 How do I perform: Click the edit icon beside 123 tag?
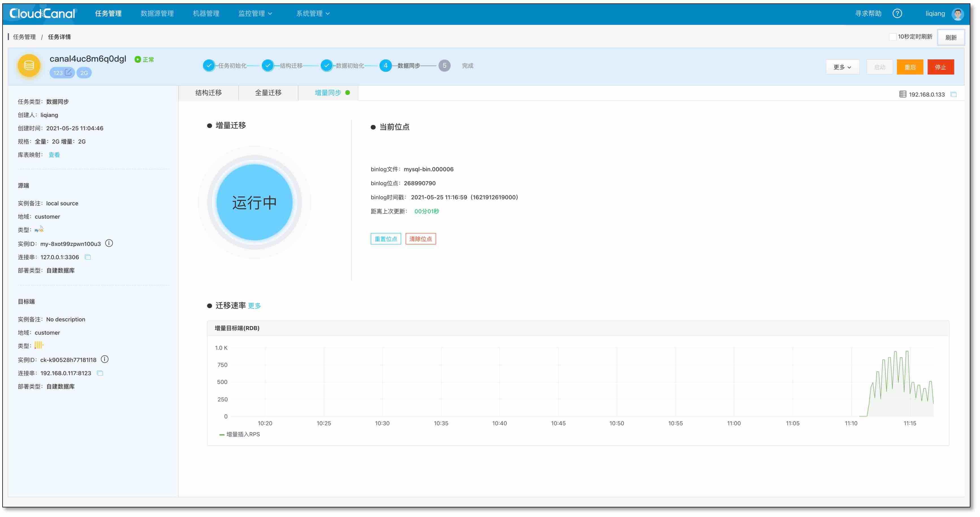click(68, 72)
